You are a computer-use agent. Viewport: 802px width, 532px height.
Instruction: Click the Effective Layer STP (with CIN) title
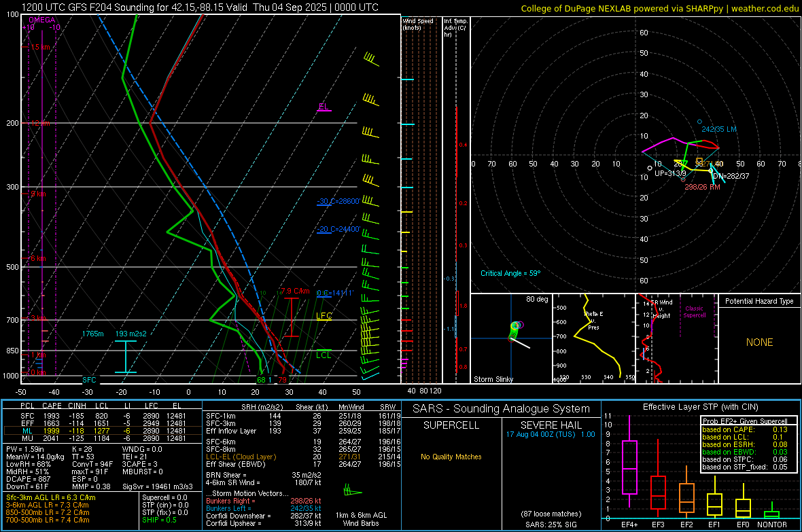click(700, 407)
